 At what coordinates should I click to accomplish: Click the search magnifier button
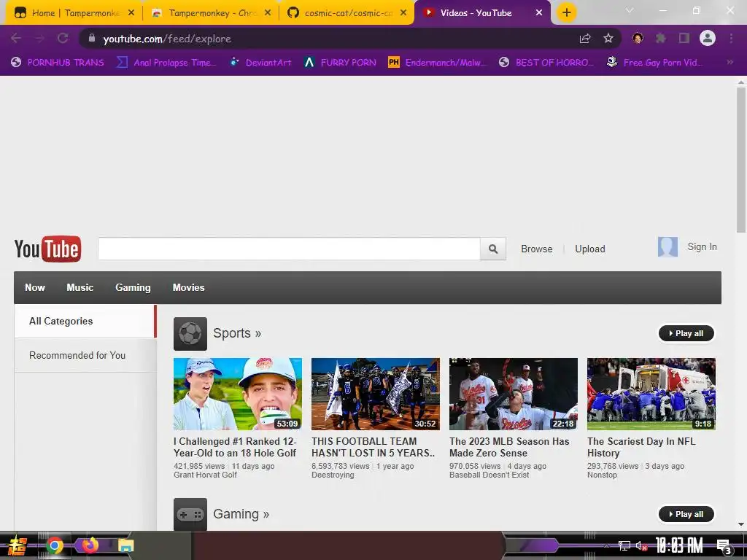pyautogui.click(x=493, y=249)
